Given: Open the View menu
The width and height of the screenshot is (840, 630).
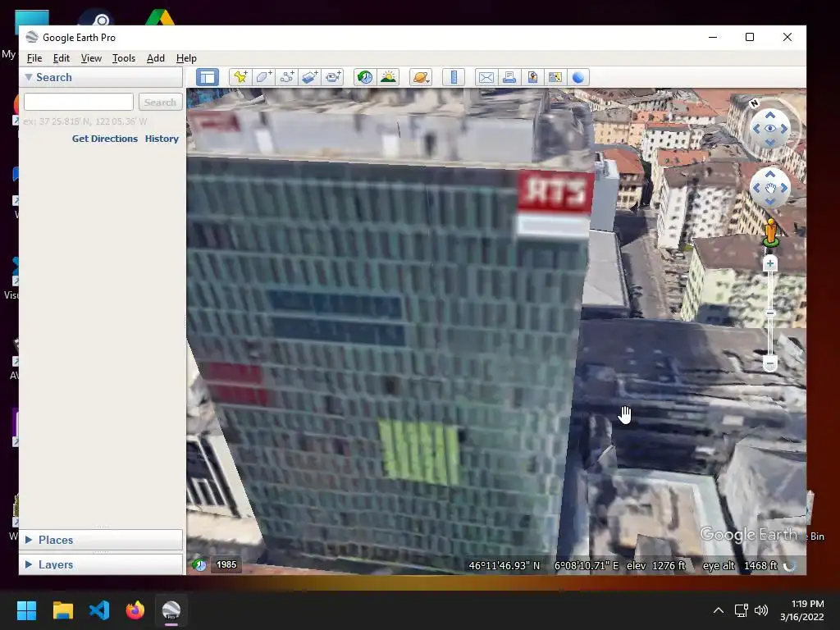Looking at the screenshot, I should tap(91, 58).
